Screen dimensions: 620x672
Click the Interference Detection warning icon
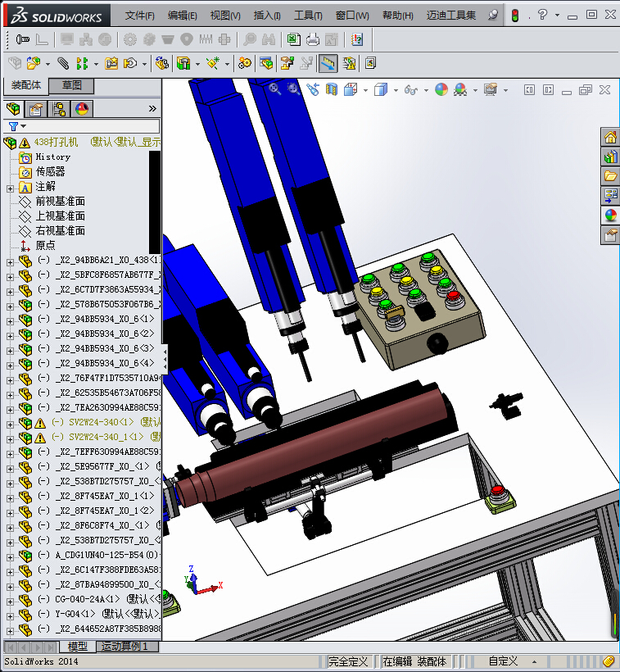tap(350, 63)
